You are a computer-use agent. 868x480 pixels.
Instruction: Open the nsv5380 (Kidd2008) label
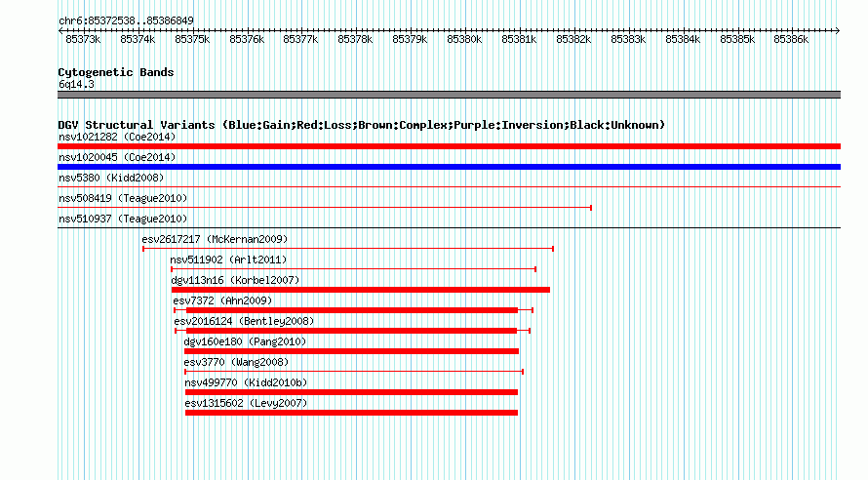(x=111, y=178)
